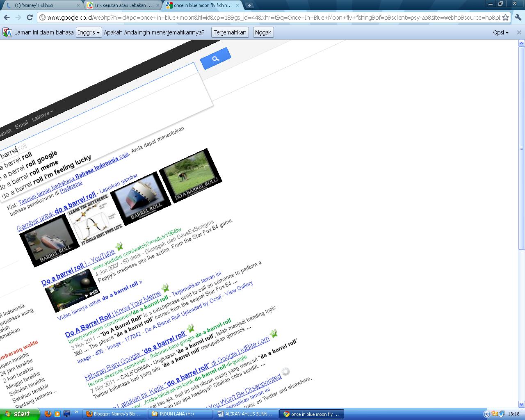Screen dimensions: 525x420
Task: Open the Chrome wrench menu
Action: pyautogui.click(x=518, y=17)
